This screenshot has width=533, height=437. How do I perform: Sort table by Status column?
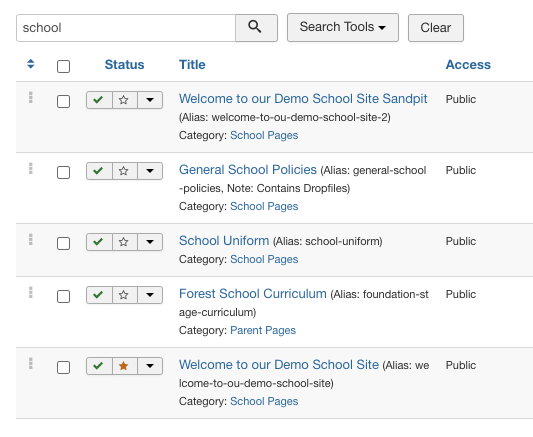(x=124, y=65)
